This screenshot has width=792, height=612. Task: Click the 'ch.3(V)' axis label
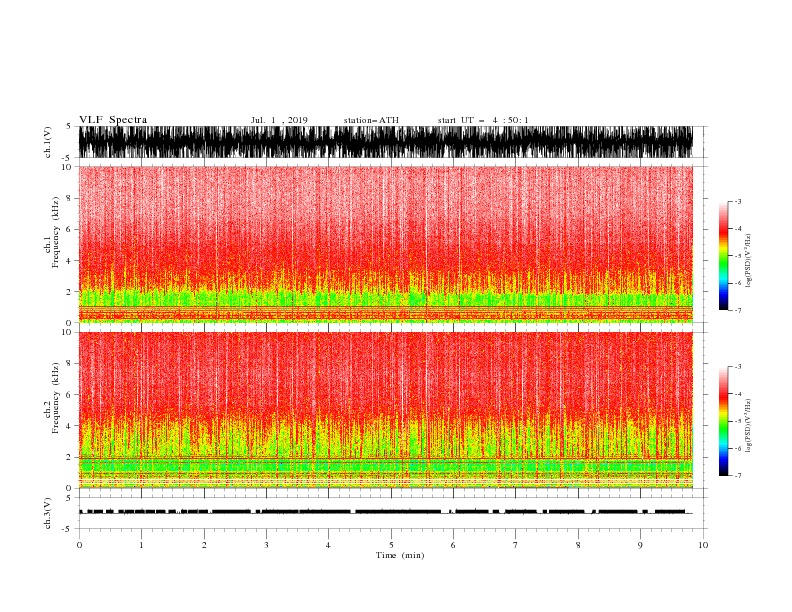48,513
